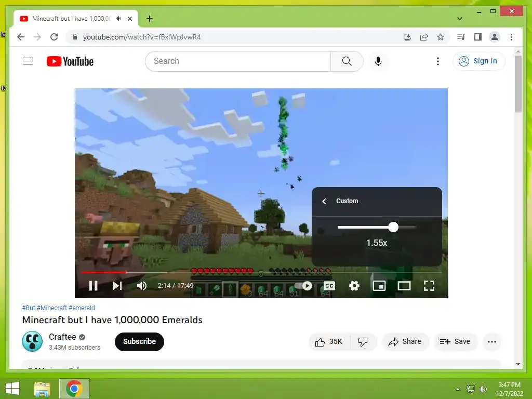Mute the video player volume
Image resolution: width=532 pixels, height=399 pixels.
[x=142, y=286]
